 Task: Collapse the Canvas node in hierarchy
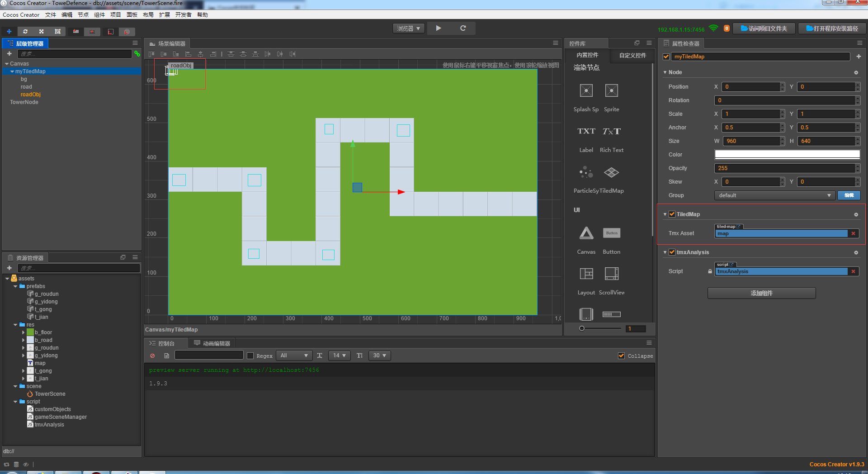point(7,64)
